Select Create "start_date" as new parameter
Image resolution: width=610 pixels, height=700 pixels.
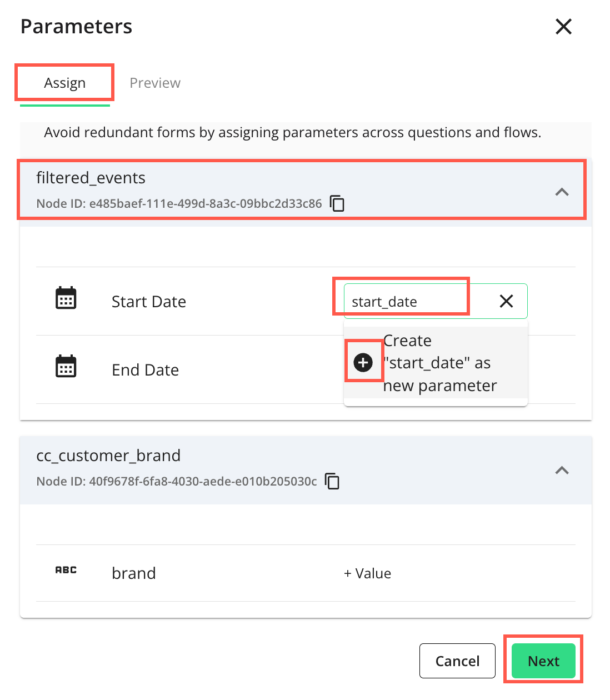tap(439, 363)
